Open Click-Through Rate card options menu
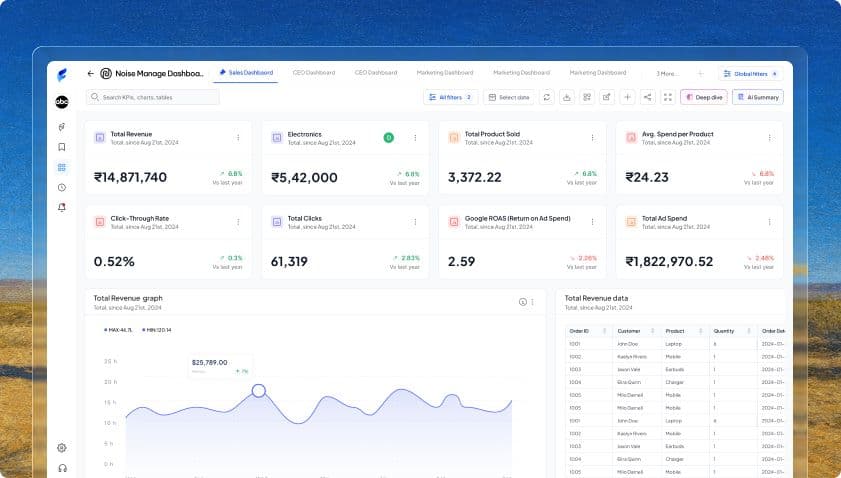The width and height of the screenshot is (841, 478). (x=238, y=222)
